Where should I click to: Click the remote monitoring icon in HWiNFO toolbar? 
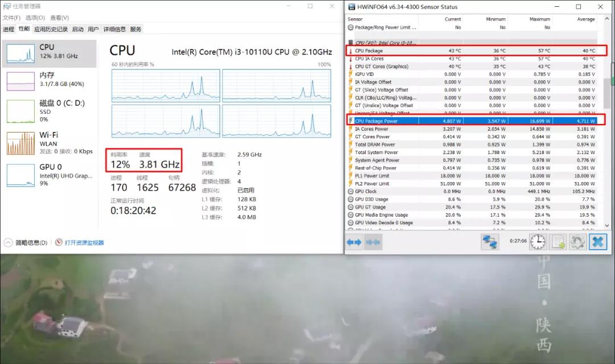pos(490,242)
